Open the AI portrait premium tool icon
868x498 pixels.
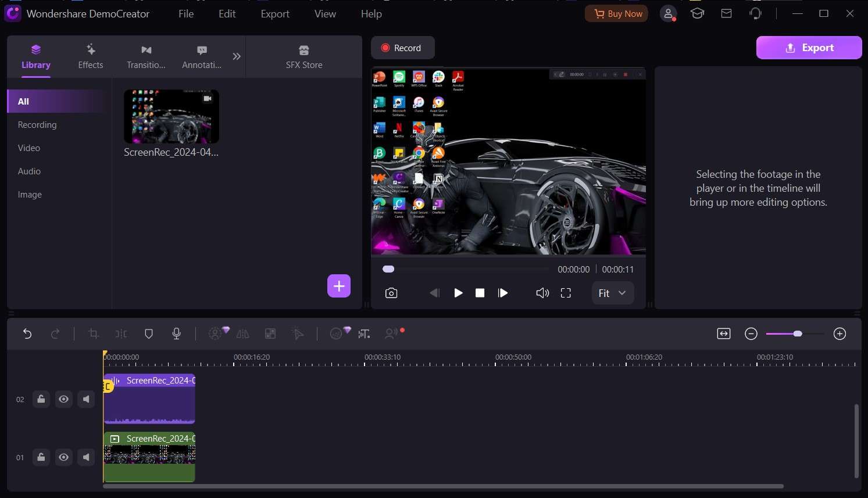click(219, 333)
